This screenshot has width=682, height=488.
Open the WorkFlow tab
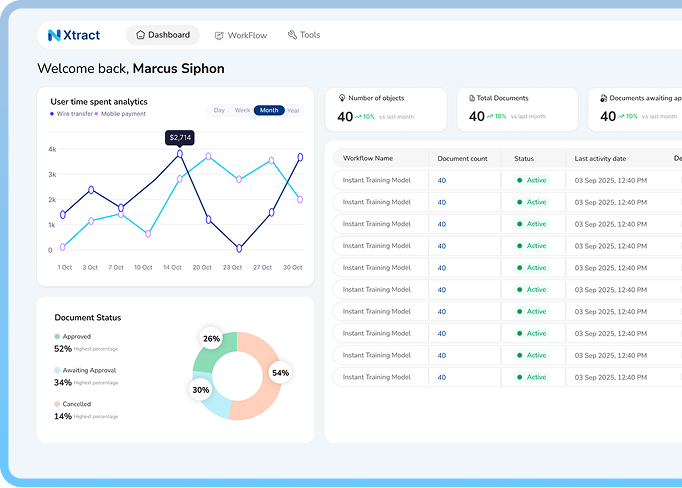point(246,35)
